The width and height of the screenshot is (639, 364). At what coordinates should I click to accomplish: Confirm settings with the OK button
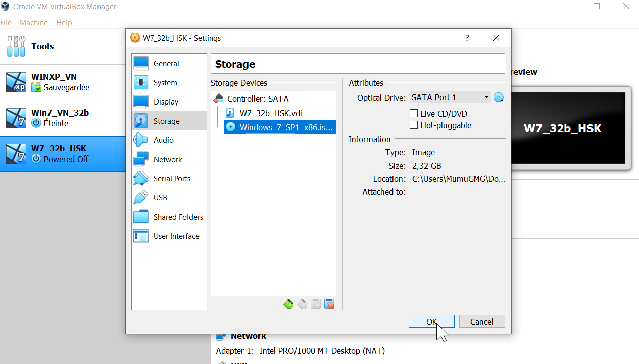[431, 322]
